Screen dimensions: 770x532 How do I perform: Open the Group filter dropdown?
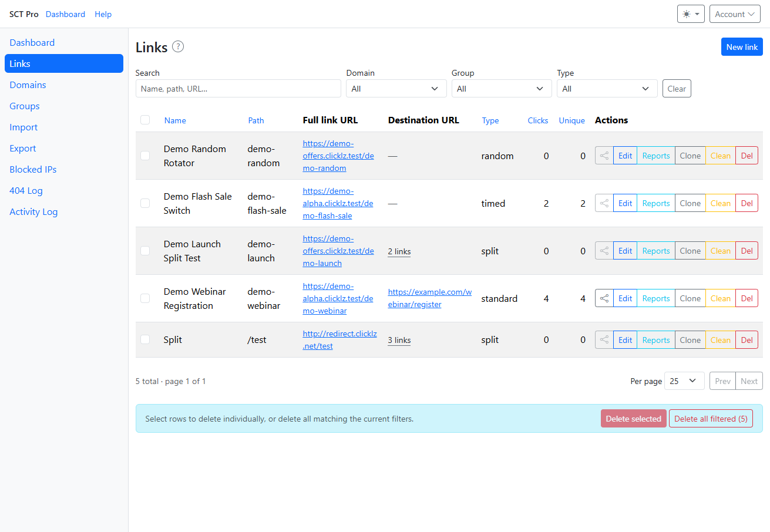coord(502,89)
